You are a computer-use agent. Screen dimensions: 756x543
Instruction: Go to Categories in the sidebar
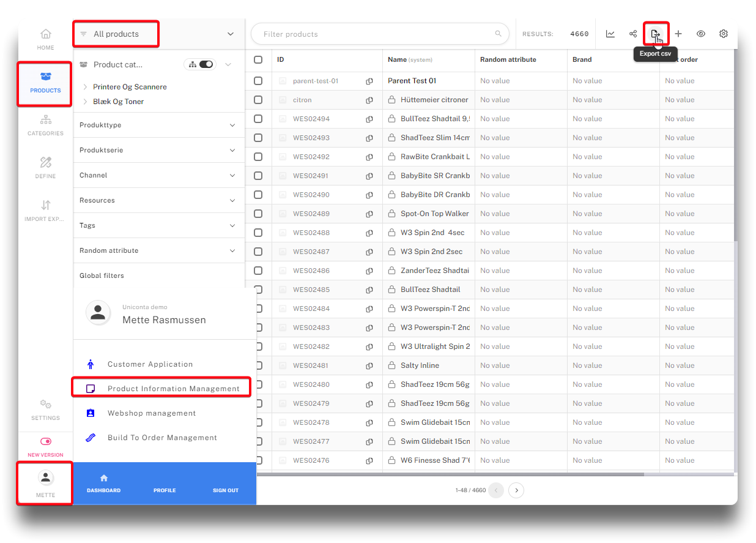[x=45, y=125]
